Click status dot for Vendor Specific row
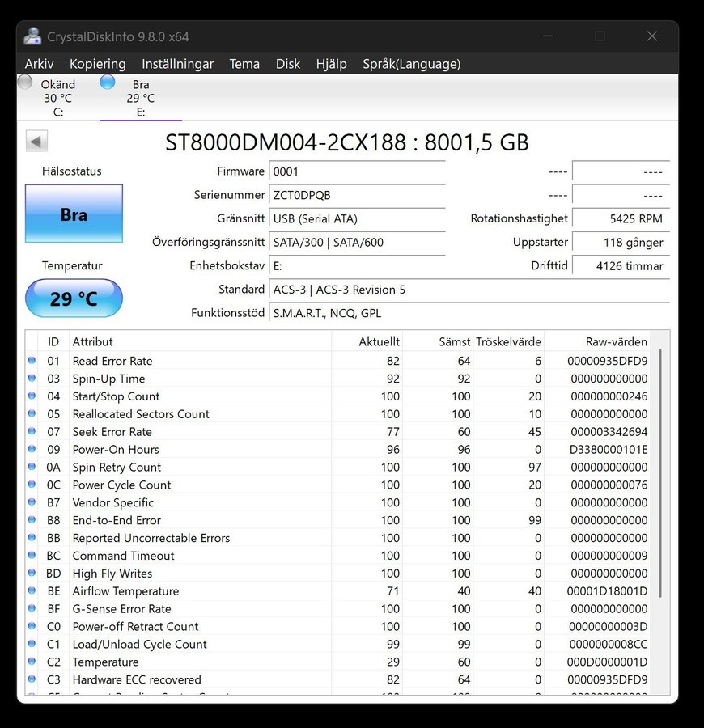Image resolution: width=704 pixels, height=728 pixels. coord(32,502)
